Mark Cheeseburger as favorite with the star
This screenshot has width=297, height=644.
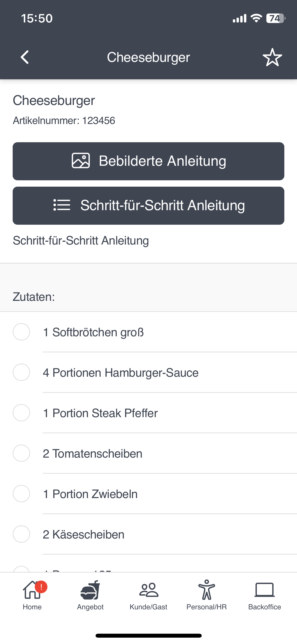point(272,57)
